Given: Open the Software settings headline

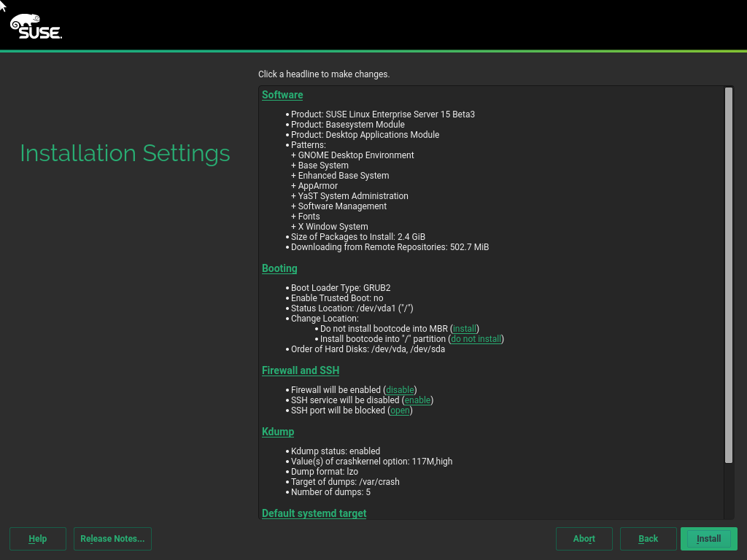Looking at the screenshot, I should (x=282, y=95).
